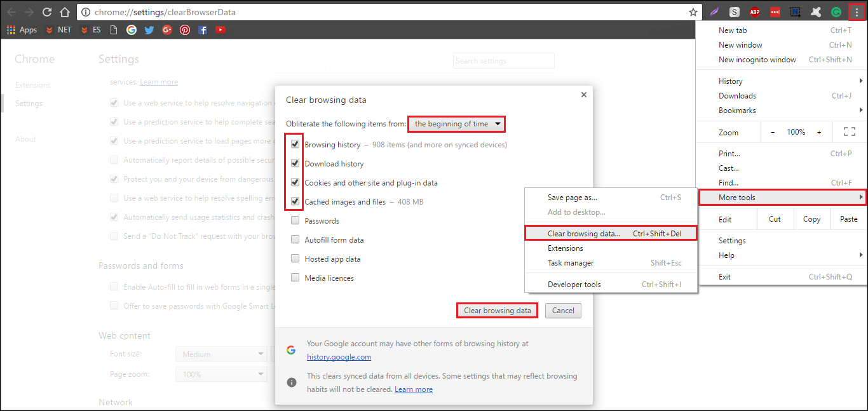Image resolution: width=868 pixels, height=411 pixels.
Task: Open the Chrome three-dot menu icon
Action: [x=857, y=11]
